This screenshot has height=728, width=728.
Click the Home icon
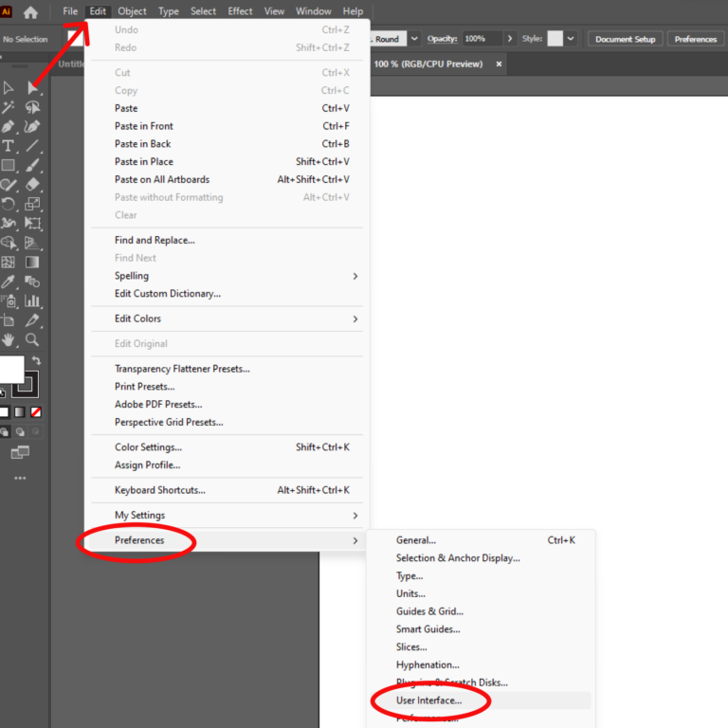pyautogui.click(x=30, y=12)
